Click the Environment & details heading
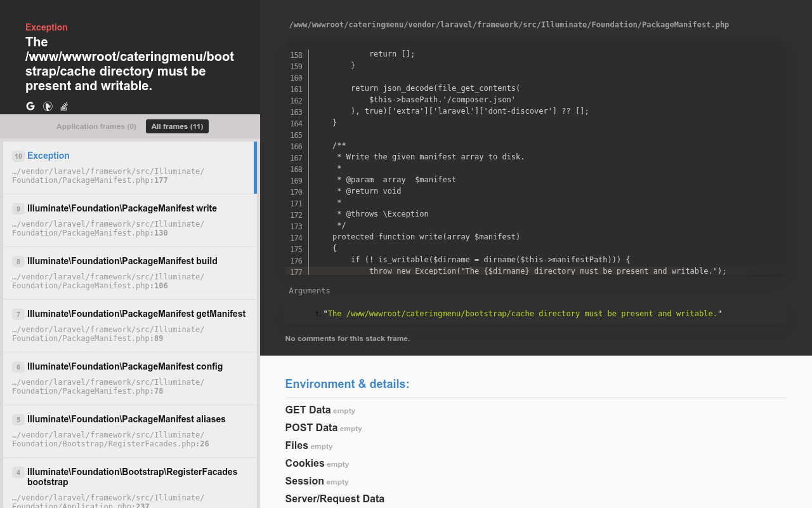Image resolution: width=812 pixels, height=508 pixels. point(347,384)
